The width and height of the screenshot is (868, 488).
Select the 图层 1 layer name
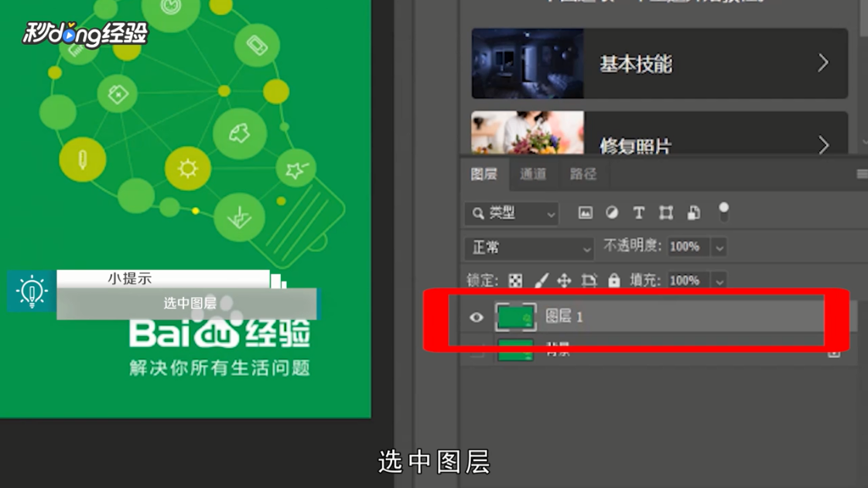tap(563, 316)
